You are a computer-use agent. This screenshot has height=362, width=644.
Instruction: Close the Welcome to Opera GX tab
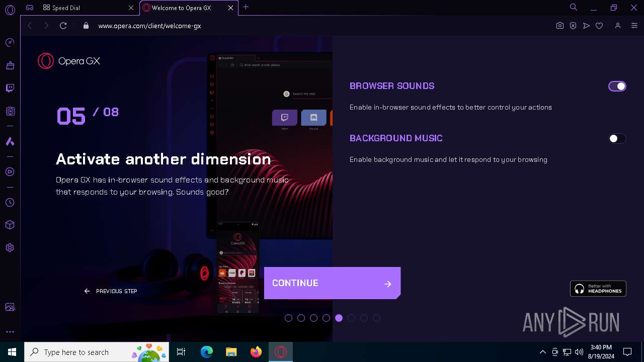coord(230,8)
